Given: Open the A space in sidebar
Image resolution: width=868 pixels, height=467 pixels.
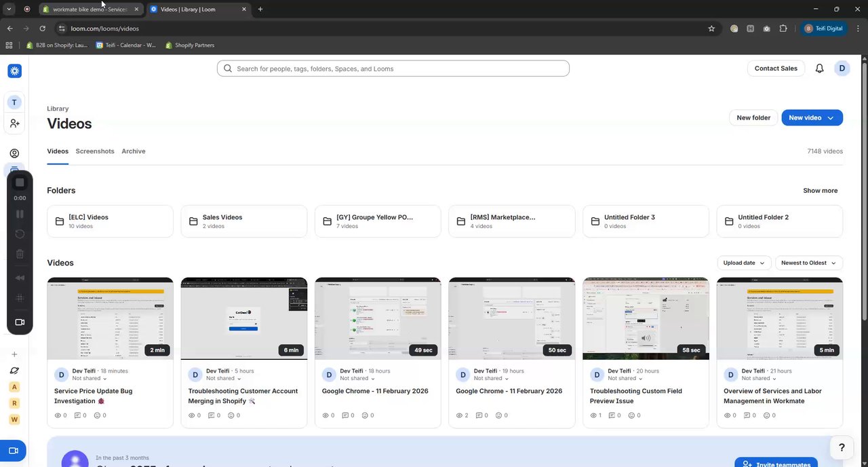Looking at the screenshot, I should pos(14,387).
